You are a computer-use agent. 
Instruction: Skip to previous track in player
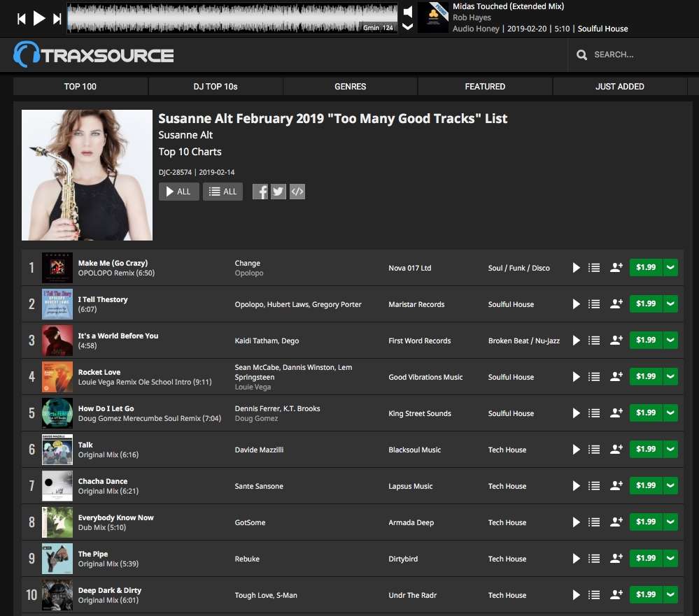click(21, 19)
